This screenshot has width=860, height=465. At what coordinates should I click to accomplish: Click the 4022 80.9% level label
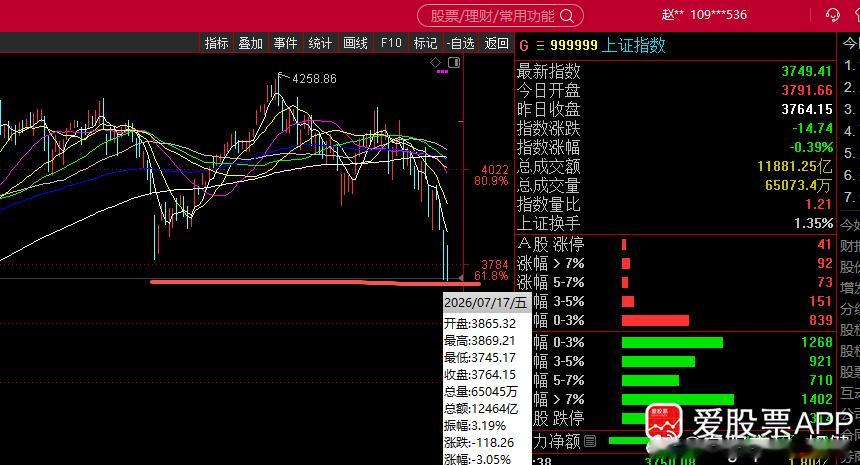(x=491, y=175)
